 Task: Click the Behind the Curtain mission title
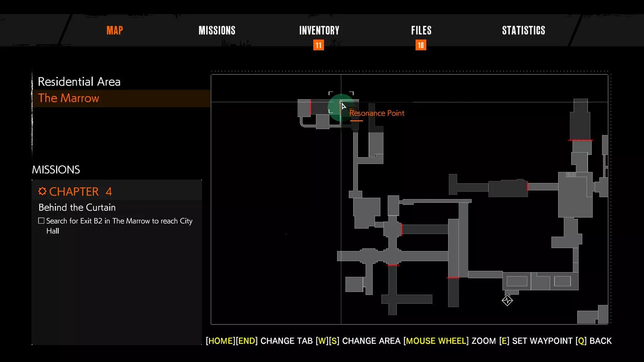pyautogui.click(x=77, y=207)
